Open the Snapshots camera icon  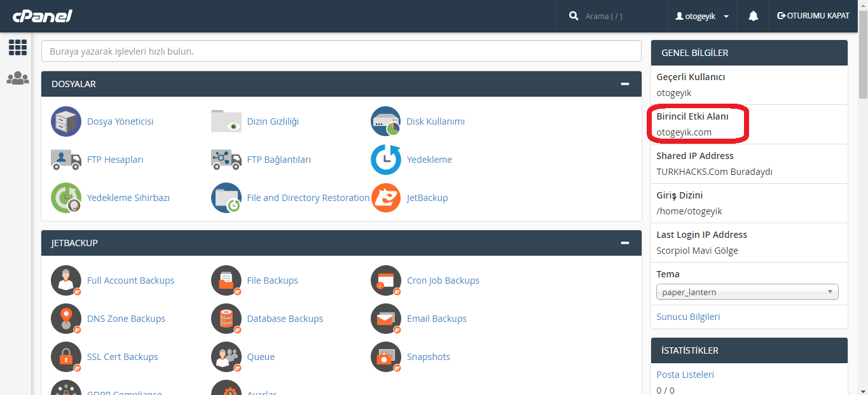(386, 357)
